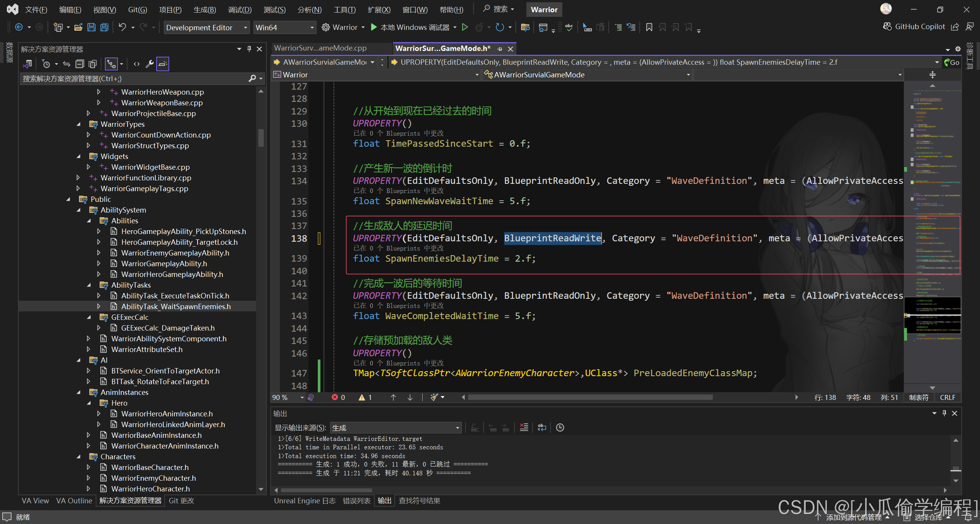Toggle word wrap in Output panel
The image size is (980, 524).
point(542,427)
